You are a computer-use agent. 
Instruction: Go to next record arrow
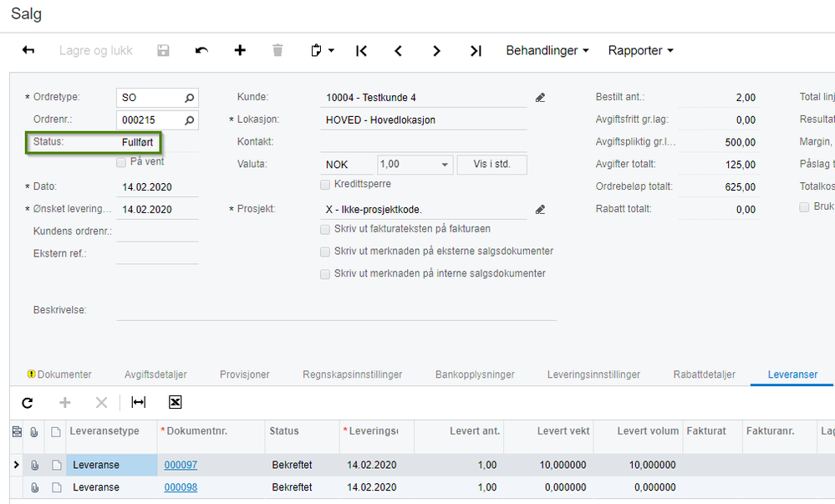click(436, 51)
